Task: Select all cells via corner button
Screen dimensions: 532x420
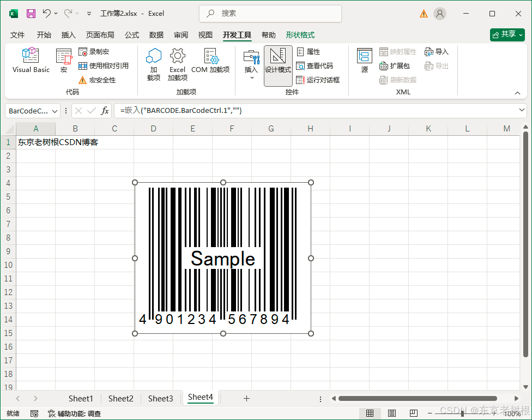Action: [x=8, y=129]
